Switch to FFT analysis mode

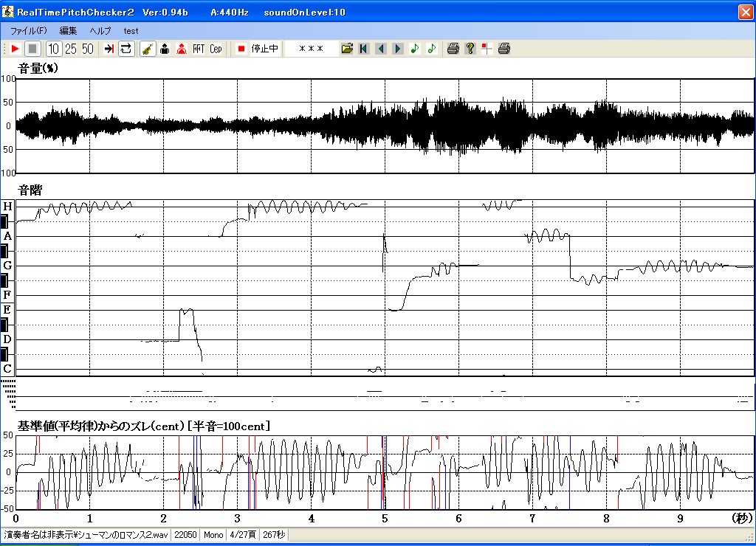click(199, 49)
